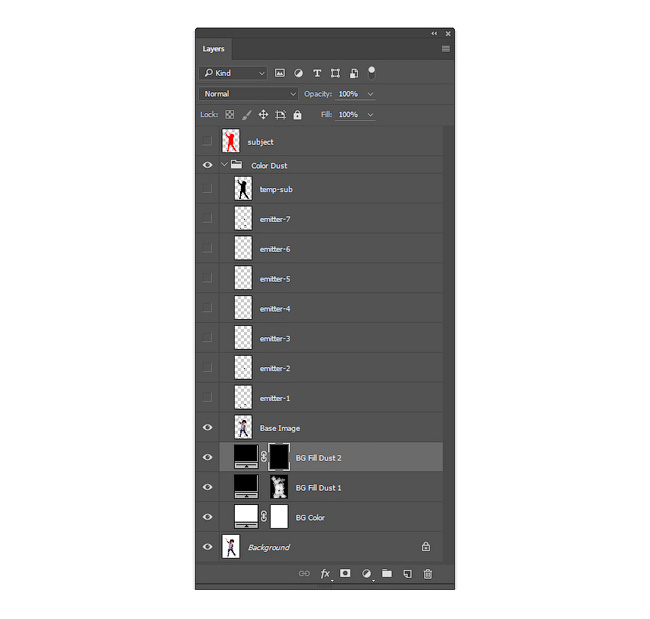Open Opacity slider dropdown arrow
Viewport: 650px width, 619px height.
tap(371, 94)
